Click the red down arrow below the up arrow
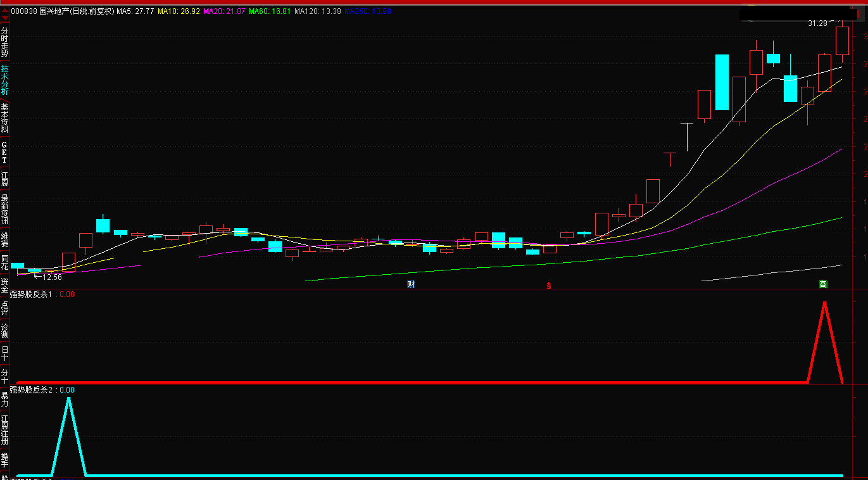This screenshot has width=868, height=480. [x=5, y=18]
